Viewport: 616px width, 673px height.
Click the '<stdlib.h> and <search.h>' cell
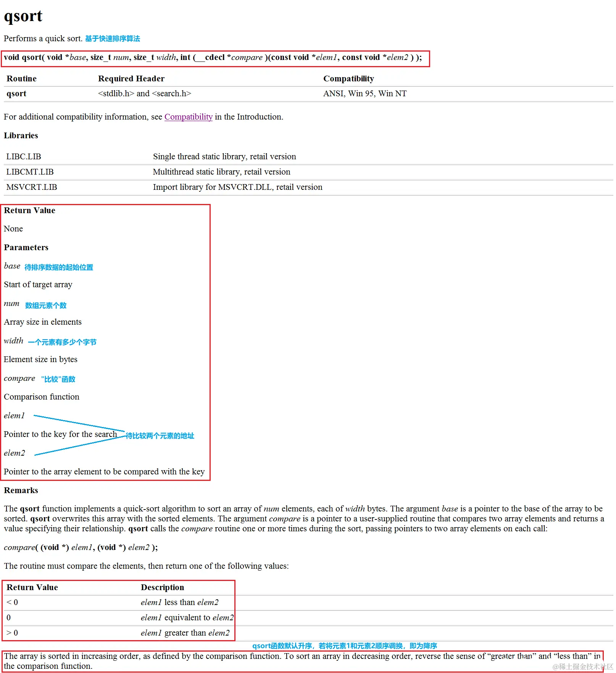tap(144, 94)
